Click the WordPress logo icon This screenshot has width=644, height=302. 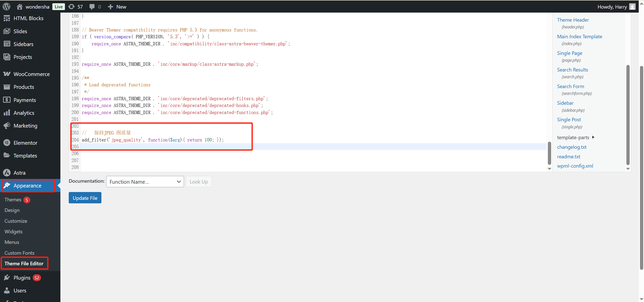tap(6, 7)
